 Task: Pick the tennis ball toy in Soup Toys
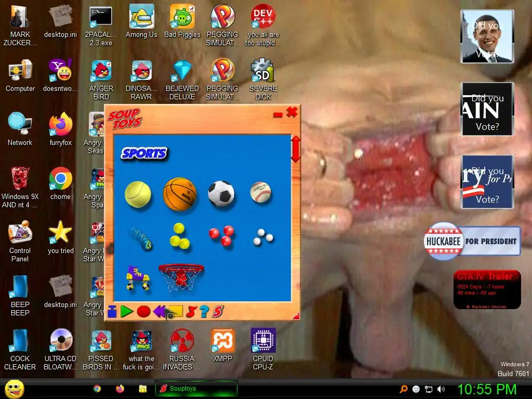tap(138, 194)
